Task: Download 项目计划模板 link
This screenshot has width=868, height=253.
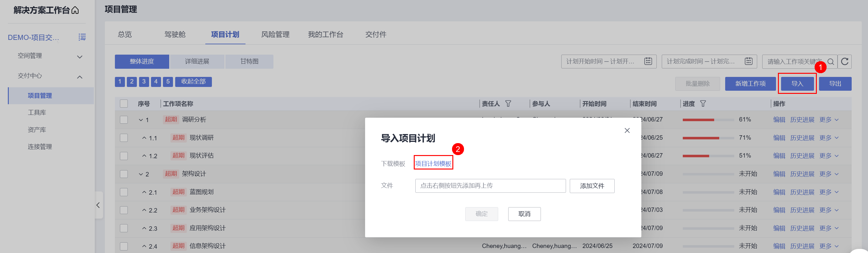Action: (433, 164)
